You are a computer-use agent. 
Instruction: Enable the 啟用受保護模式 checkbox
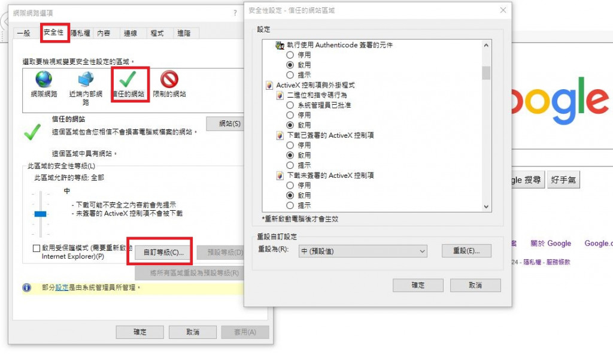pyautogui.click(x=37, y=248)
